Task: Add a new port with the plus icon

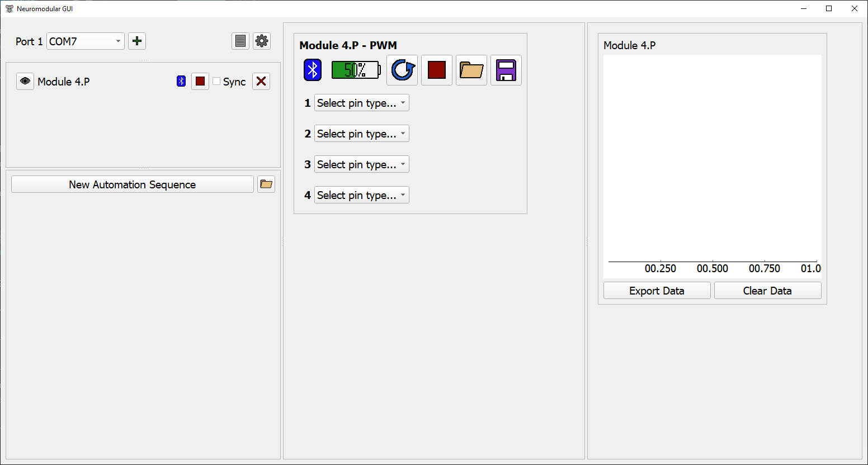Action: click(x=137, y=41)
